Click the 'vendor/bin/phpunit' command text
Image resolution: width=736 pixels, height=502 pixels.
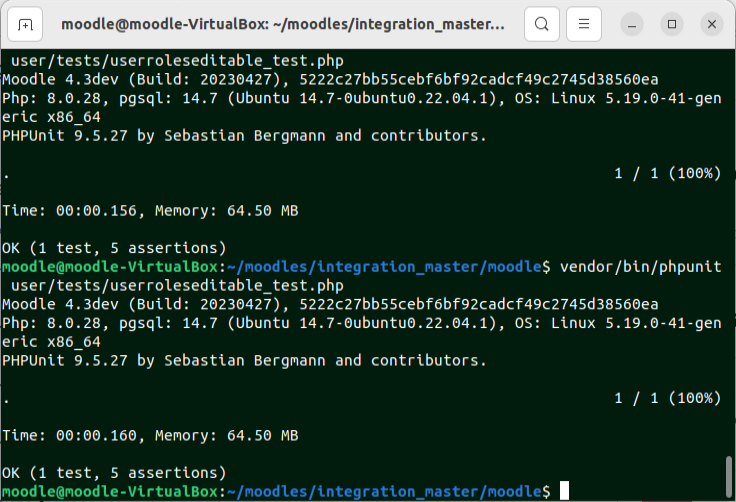[640, 267]
